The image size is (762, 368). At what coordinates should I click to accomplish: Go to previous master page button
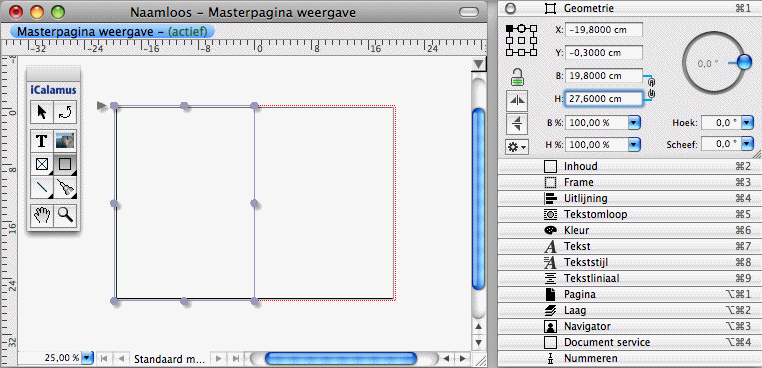click(120, 359)
